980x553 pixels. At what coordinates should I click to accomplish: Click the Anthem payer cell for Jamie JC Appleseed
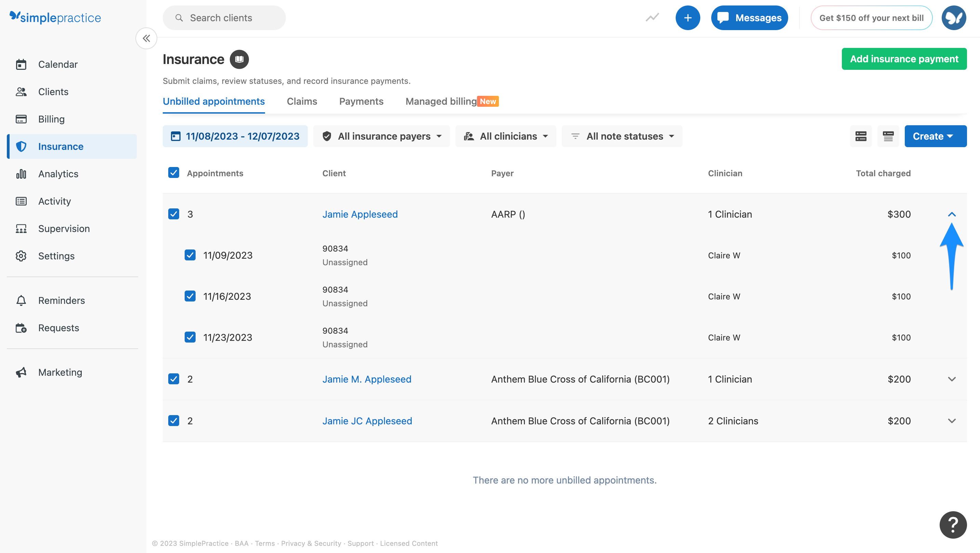(x=580, y=421)
